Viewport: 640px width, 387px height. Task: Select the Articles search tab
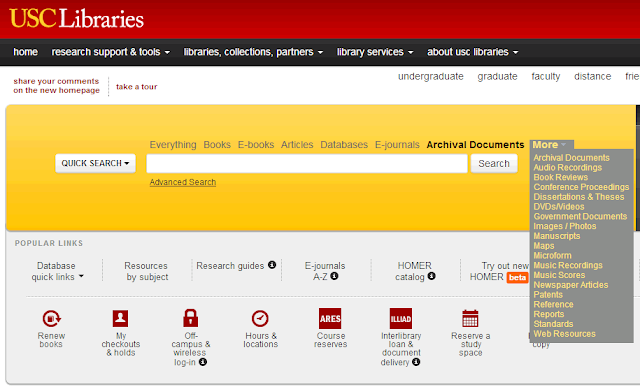[297, 145]
